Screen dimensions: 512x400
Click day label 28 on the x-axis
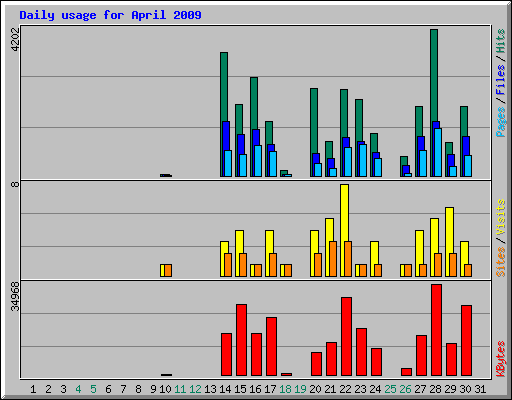435,389
